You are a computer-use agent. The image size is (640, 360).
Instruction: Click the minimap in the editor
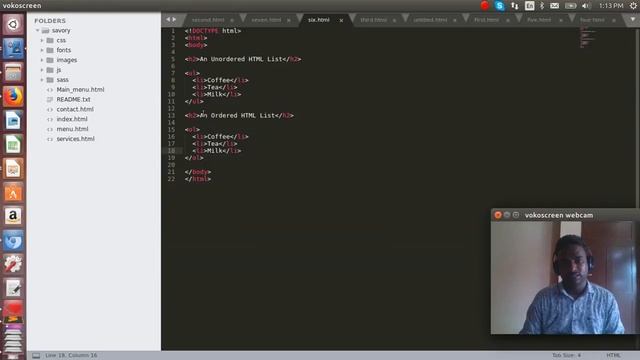pyautogui.click(x=588, y=38)
